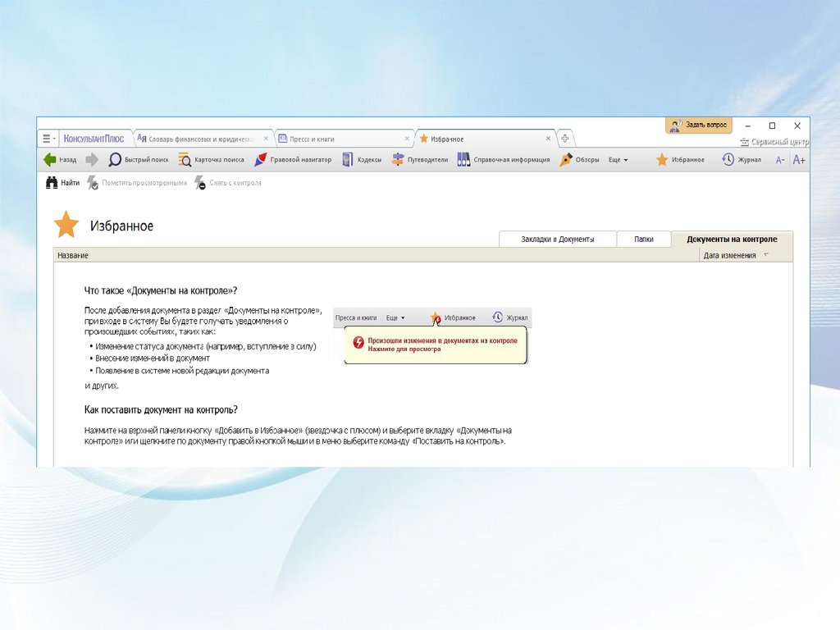Expand the Еще dropdown in toolbar
The image size is (840, 630).
point(619,160)
